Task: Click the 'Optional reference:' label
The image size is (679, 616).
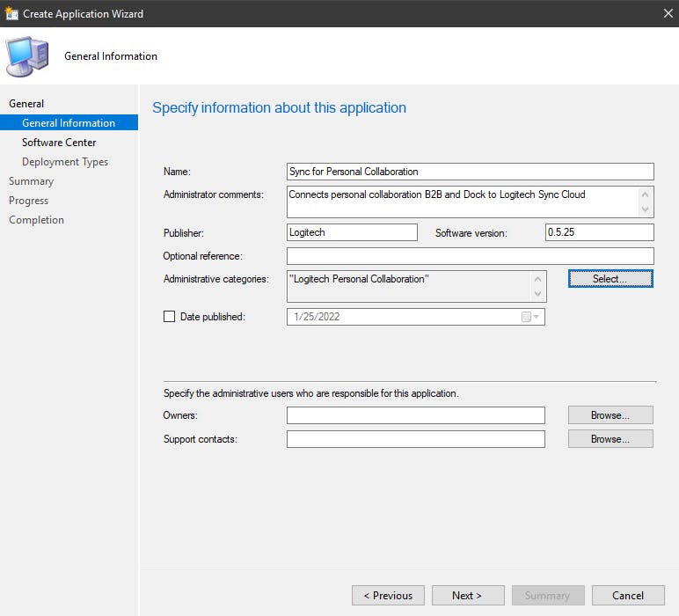Action: click(x=202, y=256)
